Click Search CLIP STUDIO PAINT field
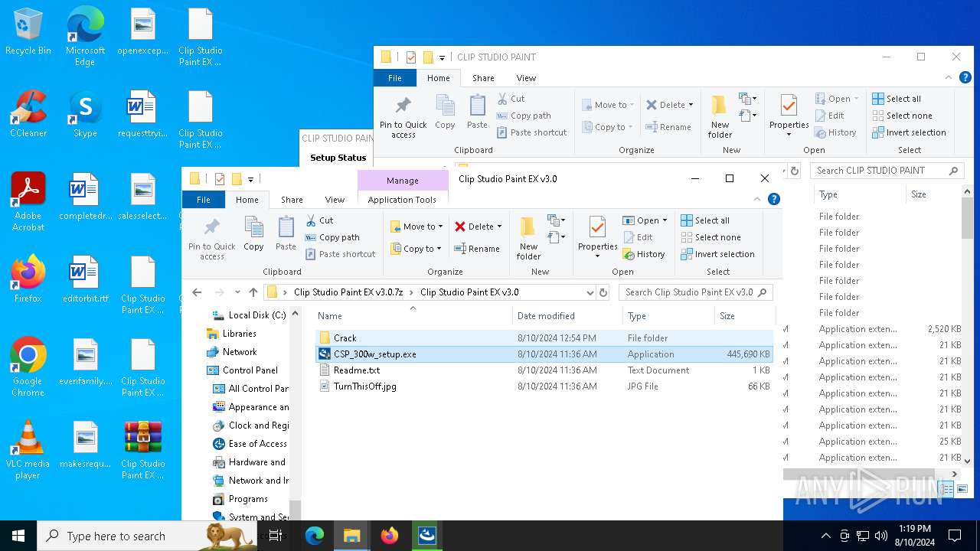Viewport: 980px width, 551px height. pyautogui.click(x=887, y=171)
